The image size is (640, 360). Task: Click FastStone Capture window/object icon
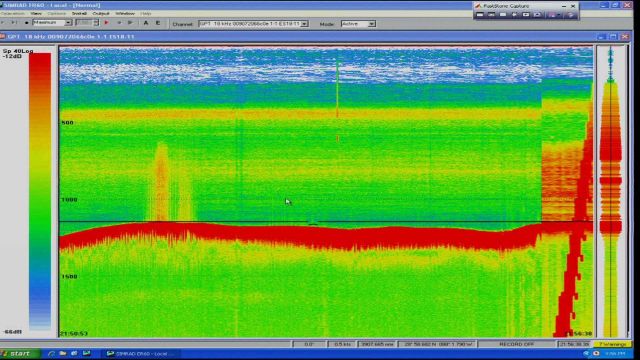491,14
